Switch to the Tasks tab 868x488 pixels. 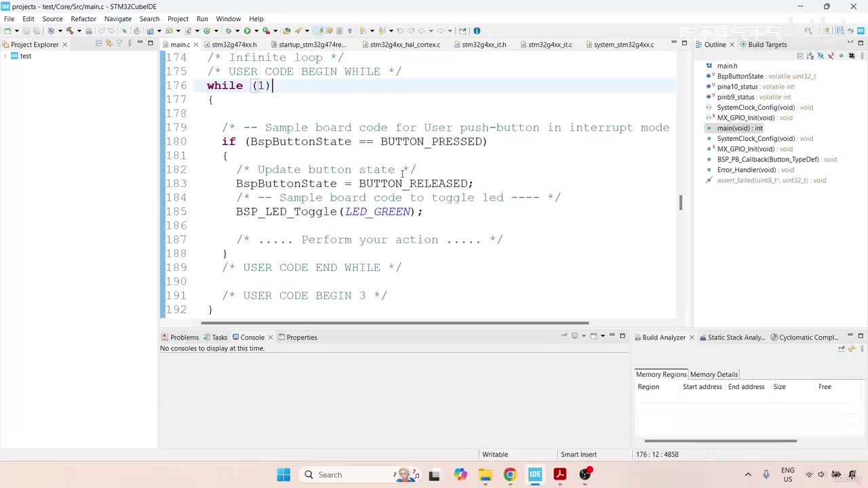(x=215, y=337)
